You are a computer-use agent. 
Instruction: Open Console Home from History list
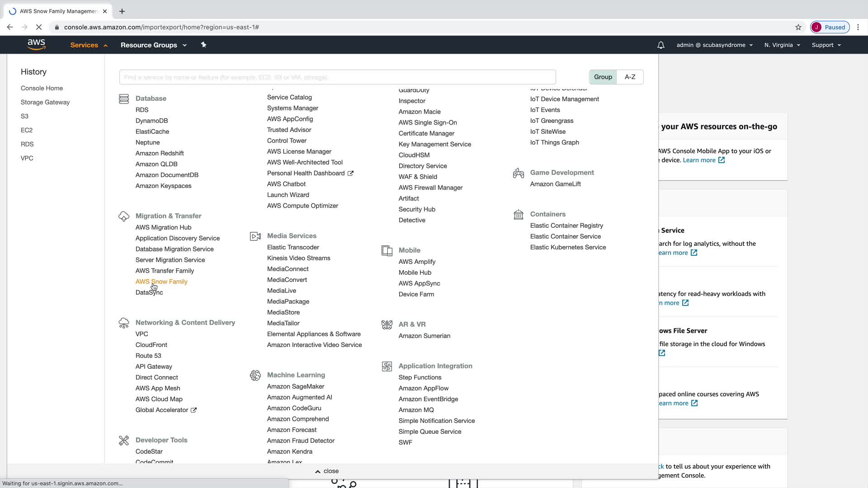(x=42, y=88)
